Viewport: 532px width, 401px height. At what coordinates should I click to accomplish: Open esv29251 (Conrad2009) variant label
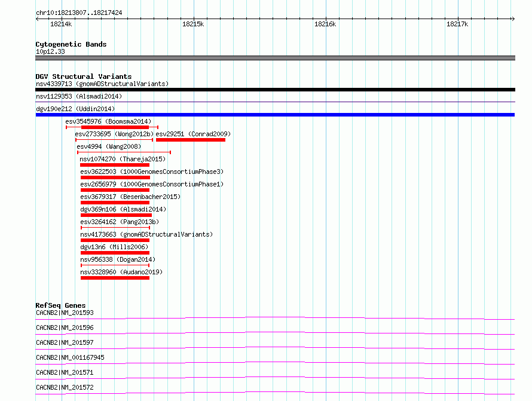(x=193, y=134)
